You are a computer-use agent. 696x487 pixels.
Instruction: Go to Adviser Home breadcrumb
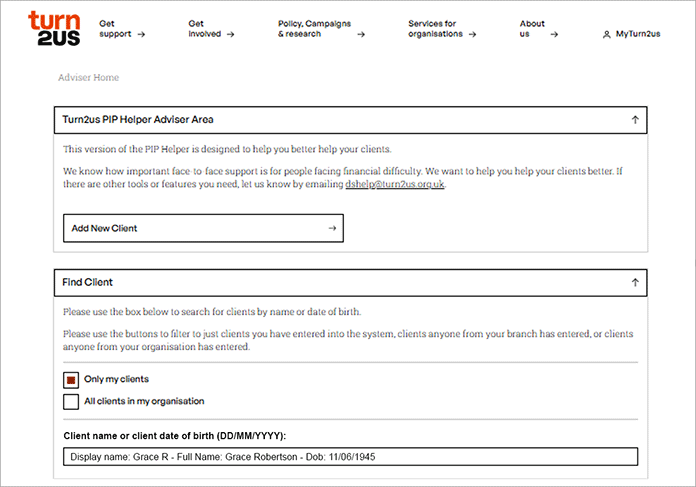point(88,77)
